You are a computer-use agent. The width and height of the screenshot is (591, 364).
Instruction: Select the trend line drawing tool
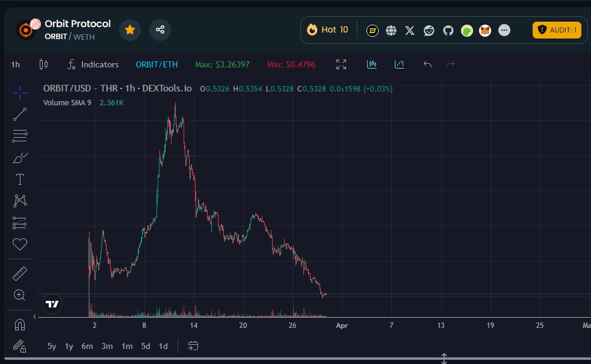pyautogui.click(x=20, y=114)
